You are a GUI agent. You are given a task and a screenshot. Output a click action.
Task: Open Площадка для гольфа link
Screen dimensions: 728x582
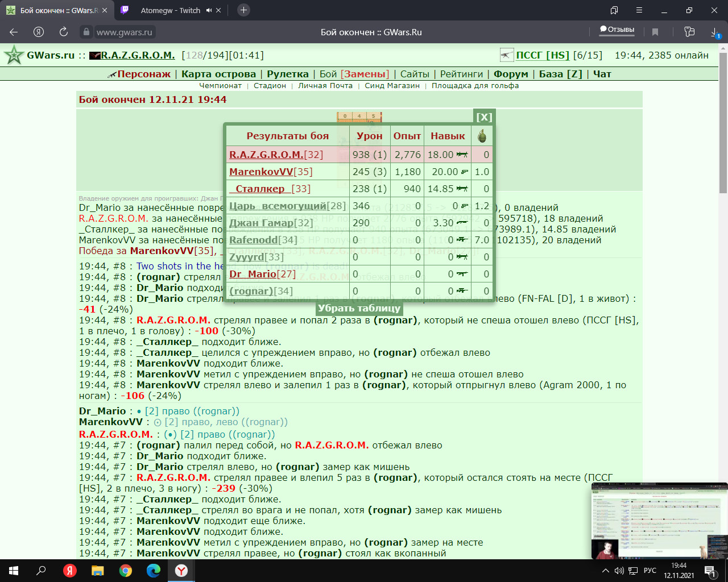pos(475,86)
